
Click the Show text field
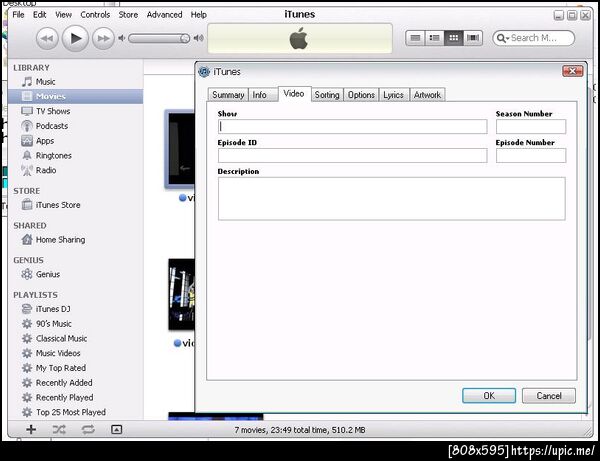[352, 127]
